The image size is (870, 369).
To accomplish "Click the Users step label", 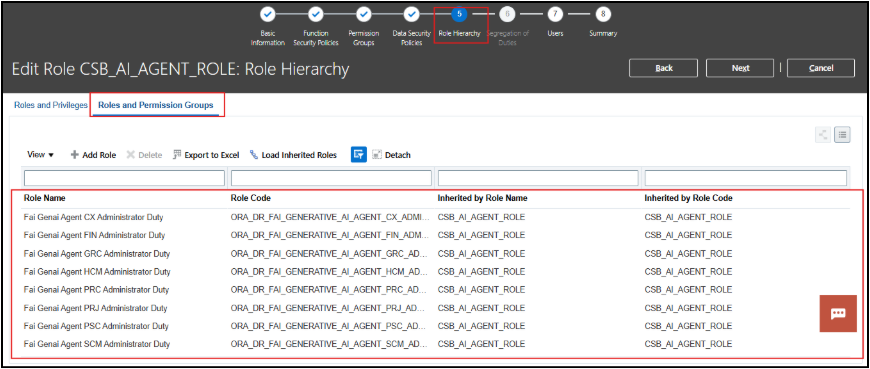I will point(555,33).
